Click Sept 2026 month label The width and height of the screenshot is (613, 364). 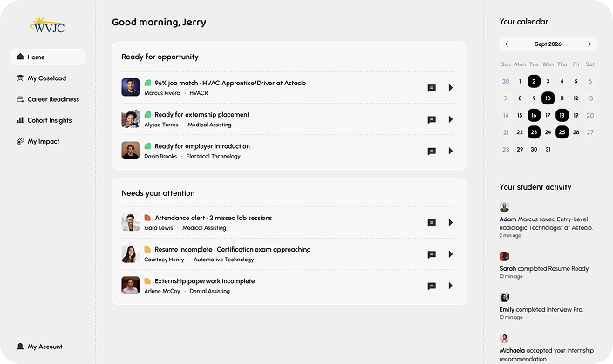tap(548, 44)
